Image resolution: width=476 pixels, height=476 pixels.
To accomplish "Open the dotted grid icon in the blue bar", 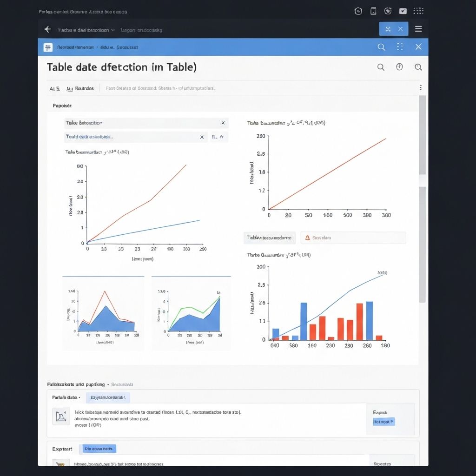I will point(400,47).
